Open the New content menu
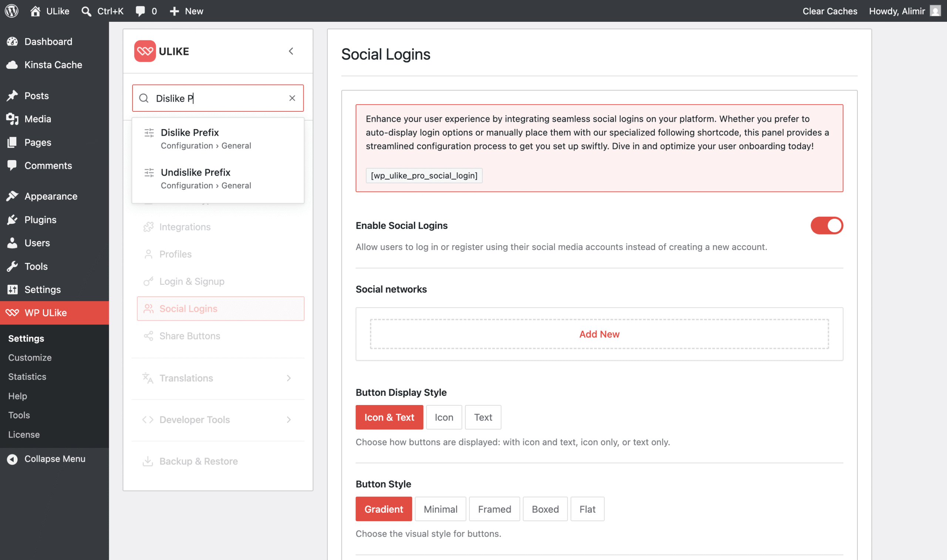 (186, 11)
